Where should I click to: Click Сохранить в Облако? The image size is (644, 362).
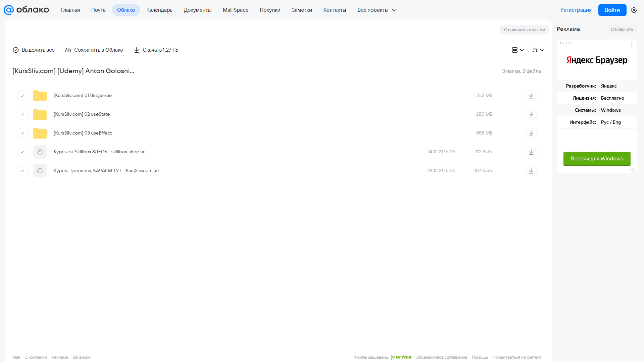pyautogui.click(x=94, y=50)
